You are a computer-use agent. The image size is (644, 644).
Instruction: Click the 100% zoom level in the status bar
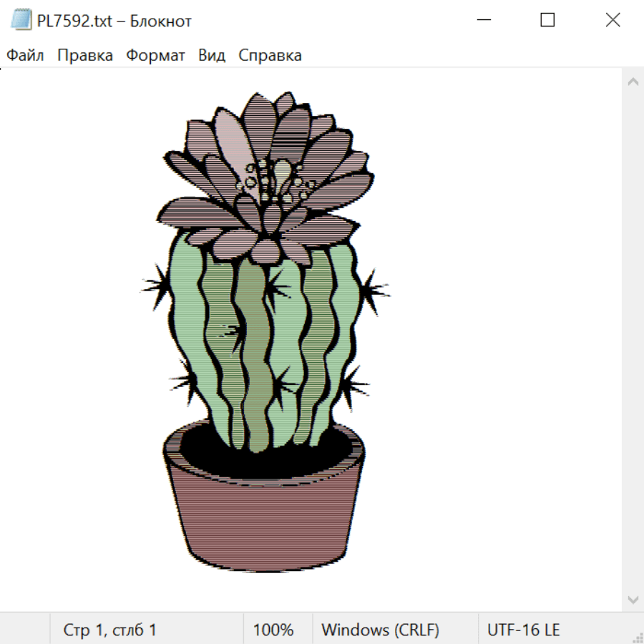click(x=273, y=630)
